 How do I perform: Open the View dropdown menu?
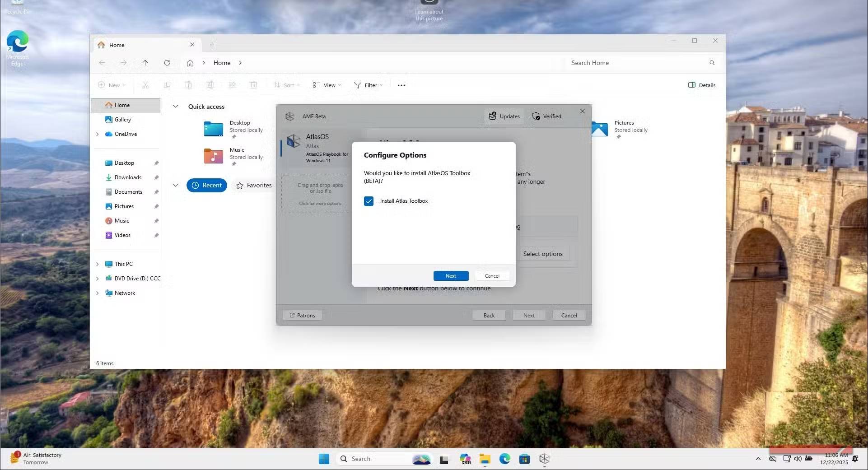pyautogui.click(x=327, y=85)
